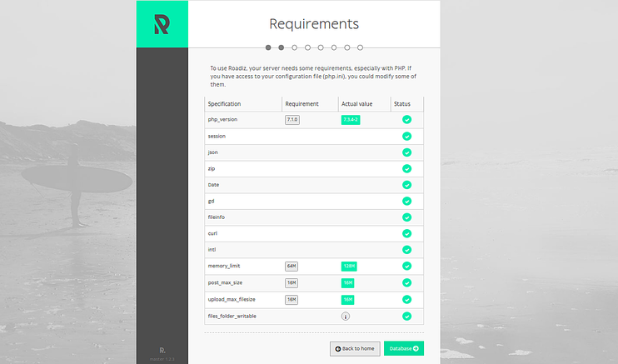Click the curl row status checkmark
618x364 pixels.
(x=406, y=233)
